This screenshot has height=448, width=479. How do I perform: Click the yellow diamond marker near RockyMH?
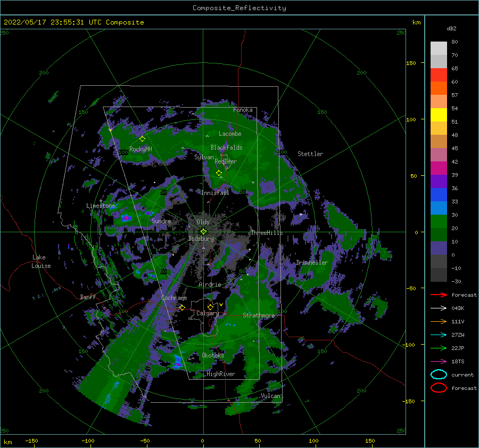point(142,139)
